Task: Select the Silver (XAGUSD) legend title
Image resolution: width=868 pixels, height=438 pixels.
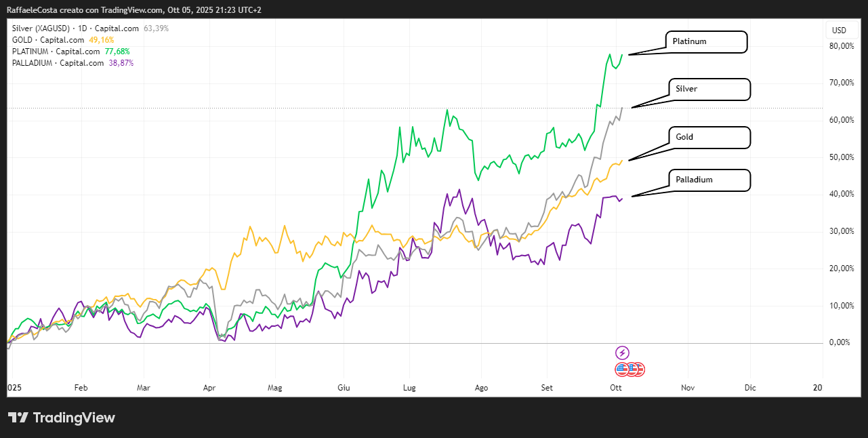Action: click(39, 28)
